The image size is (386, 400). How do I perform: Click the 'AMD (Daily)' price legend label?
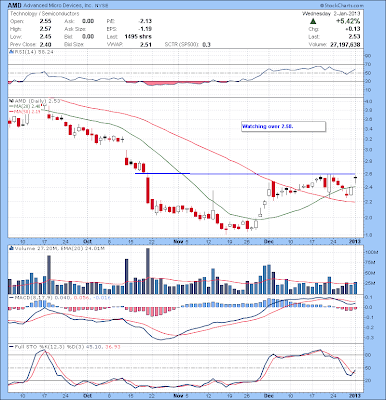tap(30, 101)
